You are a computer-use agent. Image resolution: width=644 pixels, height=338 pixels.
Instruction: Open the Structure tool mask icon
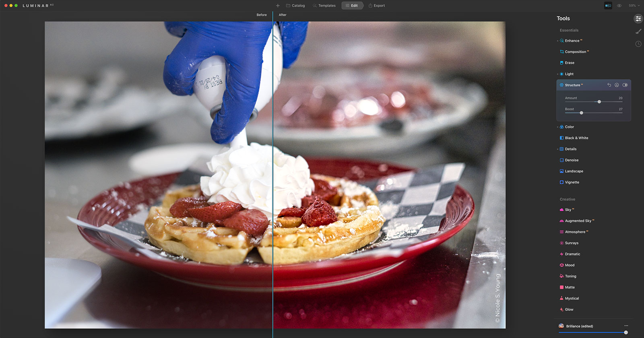click(x=617, y=85)
